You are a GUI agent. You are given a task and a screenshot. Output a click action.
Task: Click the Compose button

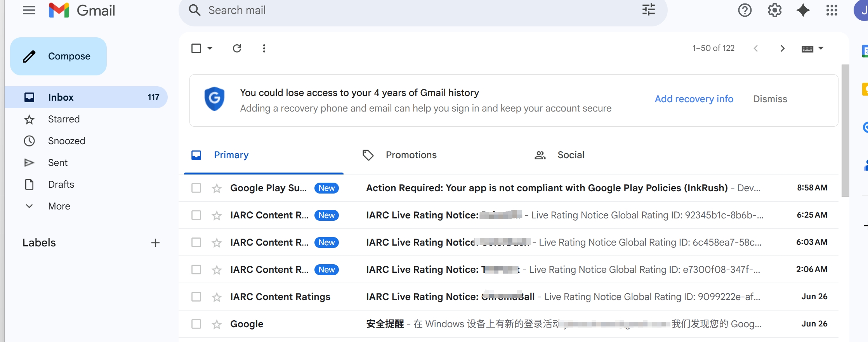(x=59, y=56)
